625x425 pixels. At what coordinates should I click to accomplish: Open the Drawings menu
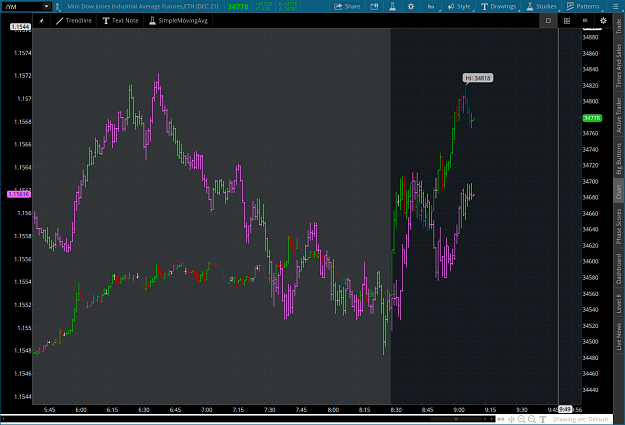(x=499, y=6)
